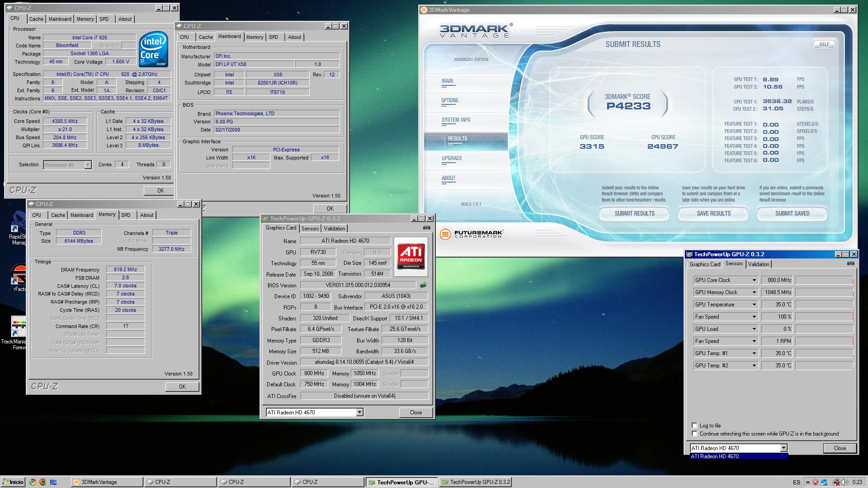Viewport: 868px width, 488px height.
Task: Open Google Chrome from quick launch
Action: point(33,482)
